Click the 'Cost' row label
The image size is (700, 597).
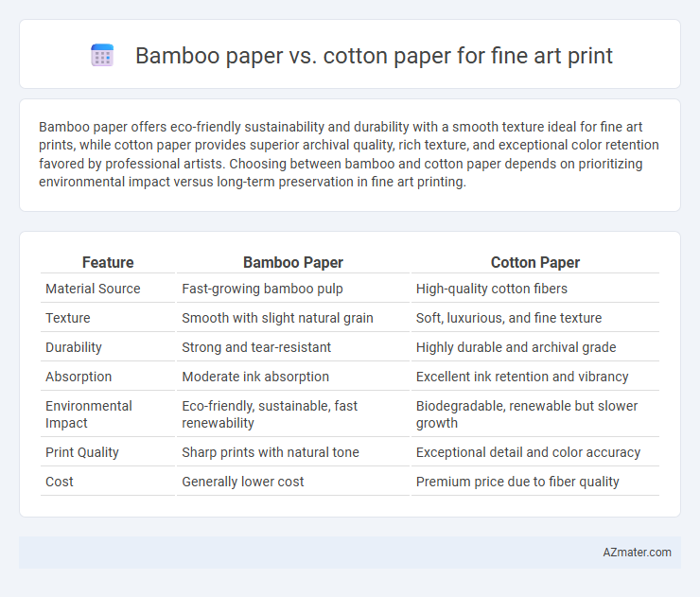click(x=60, y=482)
